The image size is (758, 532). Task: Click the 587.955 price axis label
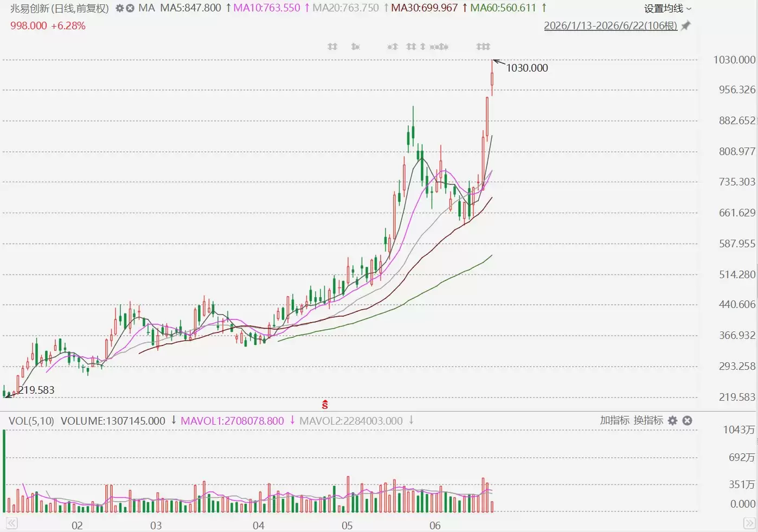click(737, 244)
